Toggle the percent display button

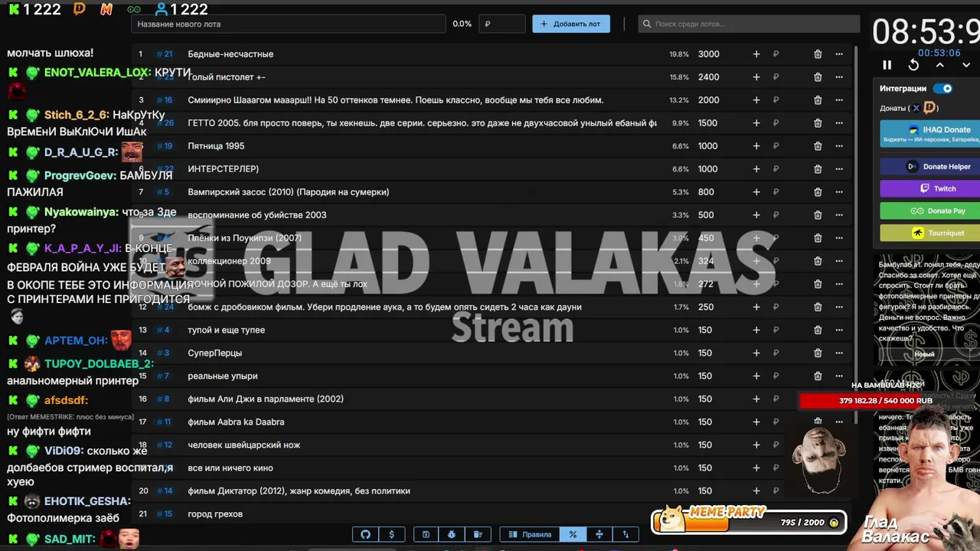coord(573,534)
